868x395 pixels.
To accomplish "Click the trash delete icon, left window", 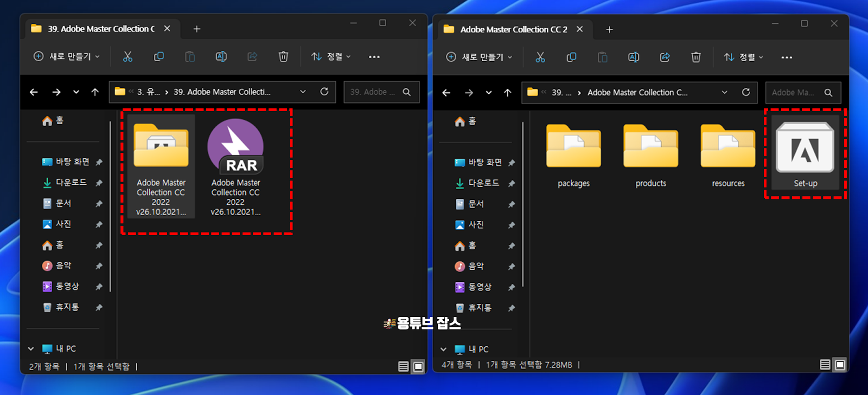I will coord(283,56).
